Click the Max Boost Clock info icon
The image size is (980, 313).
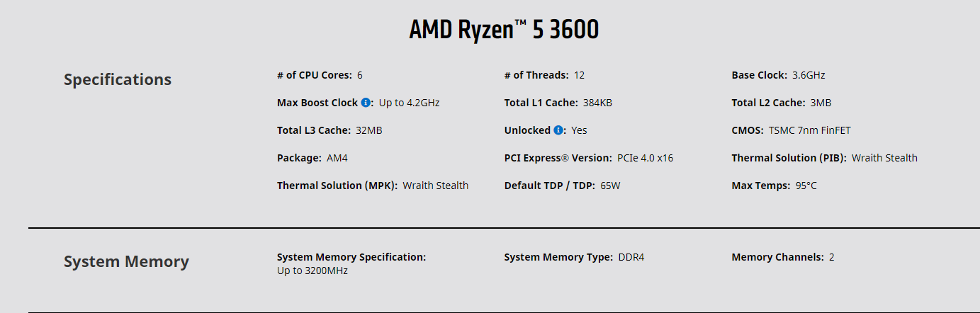tap(366, 103)
